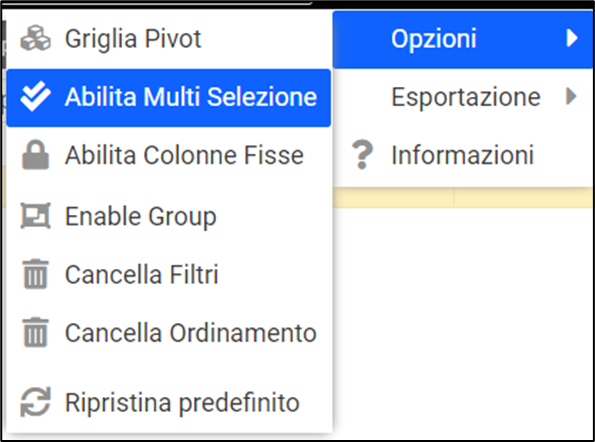Expand the Esportazione submenu arrow
The image size is (595, 442).
coord(571,96)
